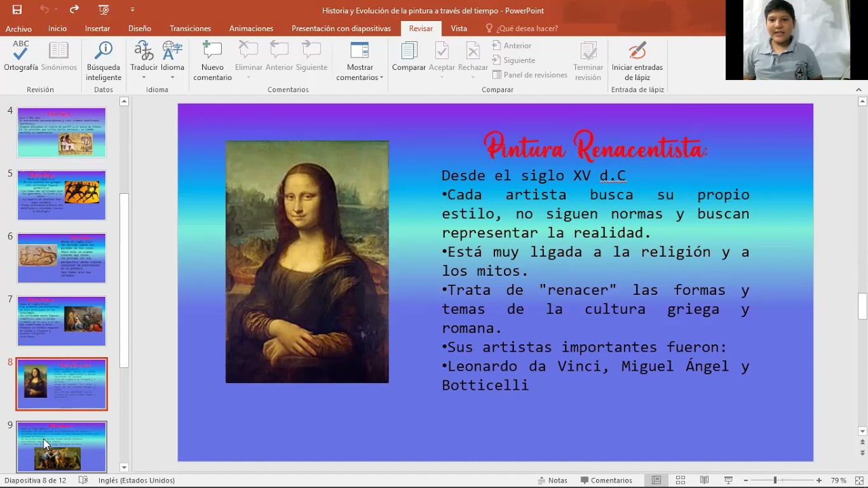Open Customize Quick Access Toolbar dropdown

(132, 9)
